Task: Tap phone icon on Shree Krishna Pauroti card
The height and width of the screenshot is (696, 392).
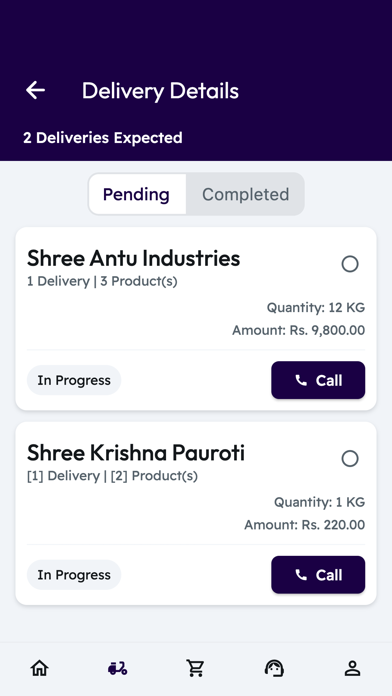Action: (x=301, y=575)
